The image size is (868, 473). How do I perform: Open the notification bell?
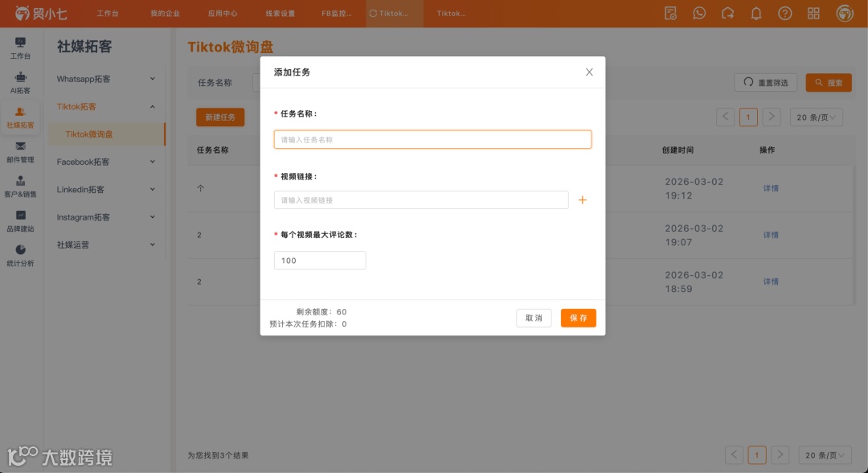[756, 14]
